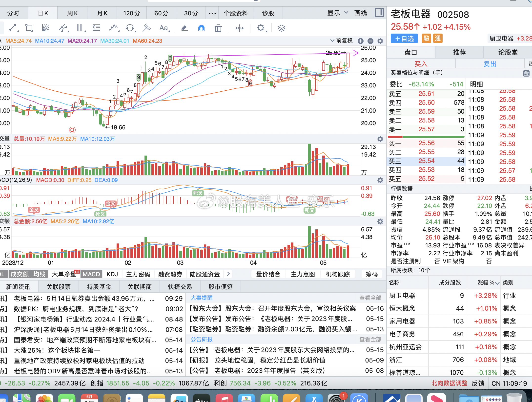
Task: Open the 量价结合 analysis button
Action: click(268, 274)
